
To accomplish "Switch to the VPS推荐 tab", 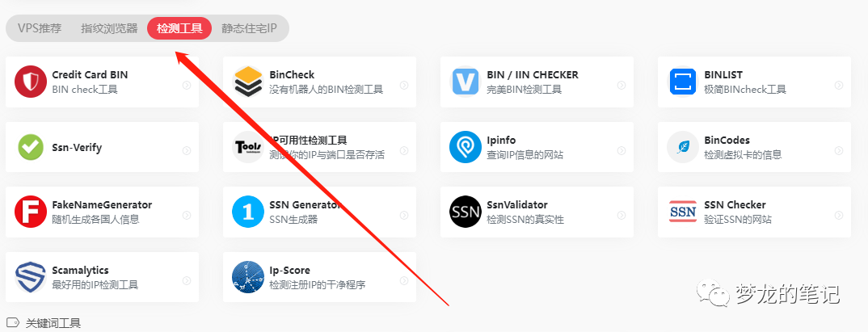I will [40, 28].
